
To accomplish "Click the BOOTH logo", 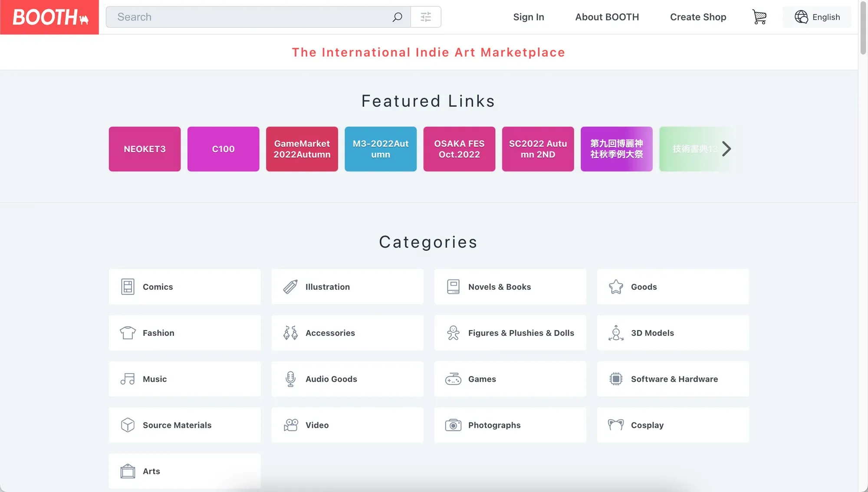I will (x=49, y=17).
